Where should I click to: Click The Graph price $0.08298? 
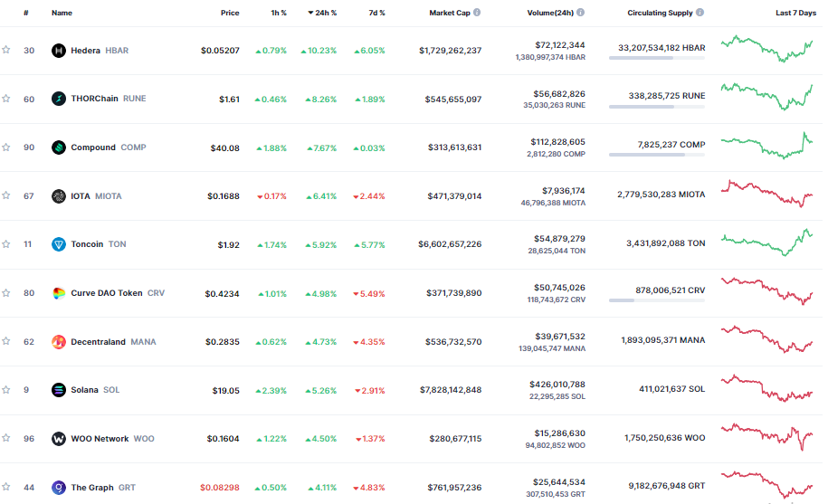(220, 488)
